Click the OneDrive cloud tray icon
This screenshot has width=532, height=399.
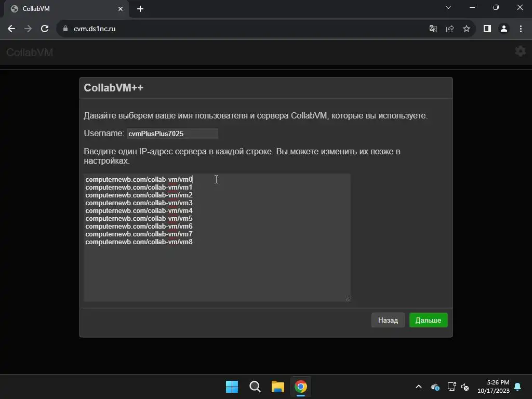[x=435, y=387]
